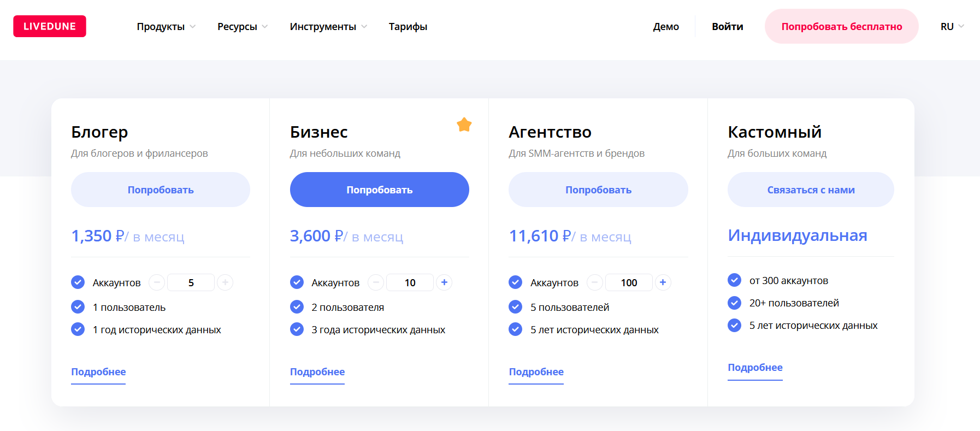This screenshot has height=431, width=980.
Task: Click the accounts field showing 100
Action: [629, 282]
